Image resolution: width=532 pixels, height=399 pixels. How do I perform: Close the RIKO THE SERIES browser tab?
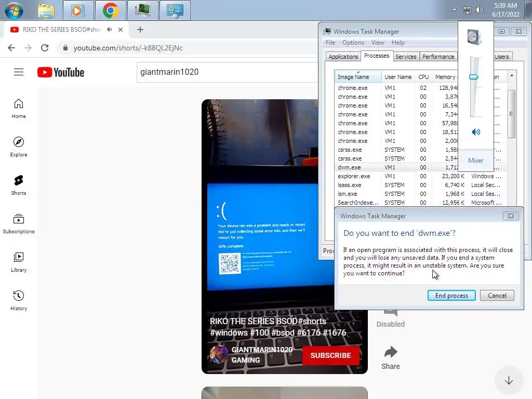121,30
